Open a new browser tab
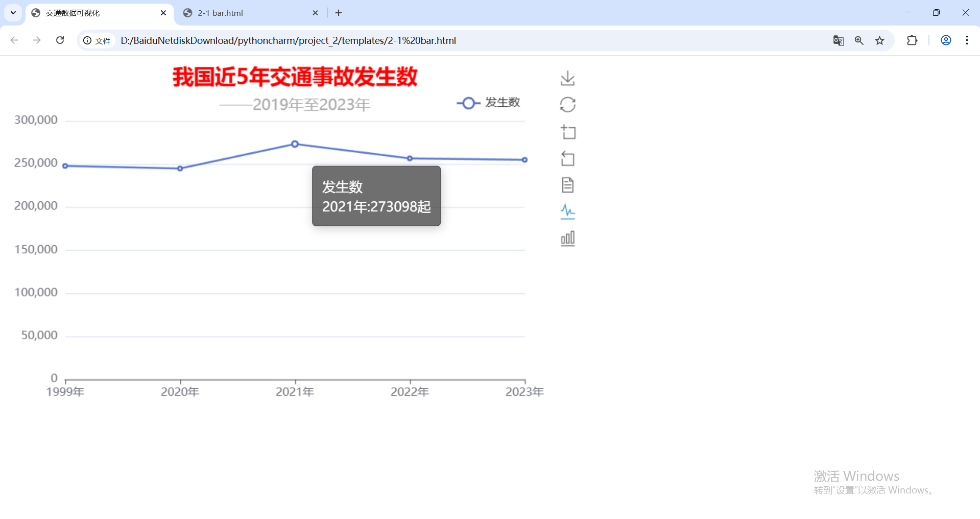Viewport: 980px width, 519px height. (339, 13)
